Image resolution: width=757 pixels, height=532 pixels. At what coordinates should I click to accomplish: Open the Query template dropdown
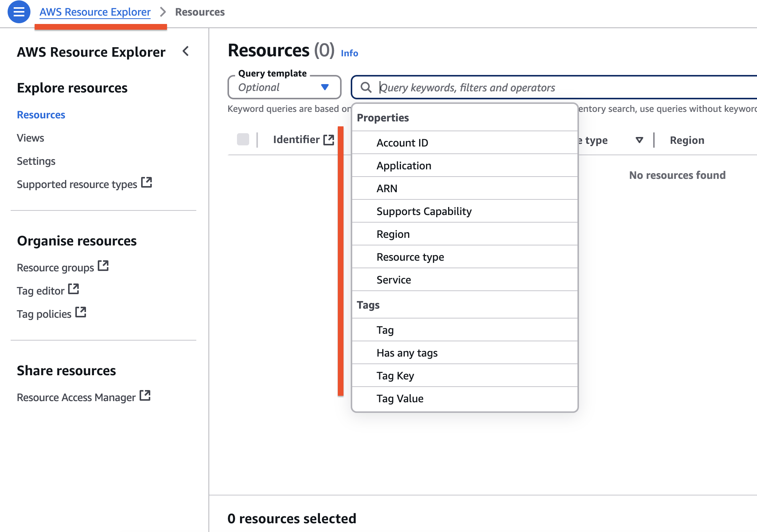click(x=284, y=88)
